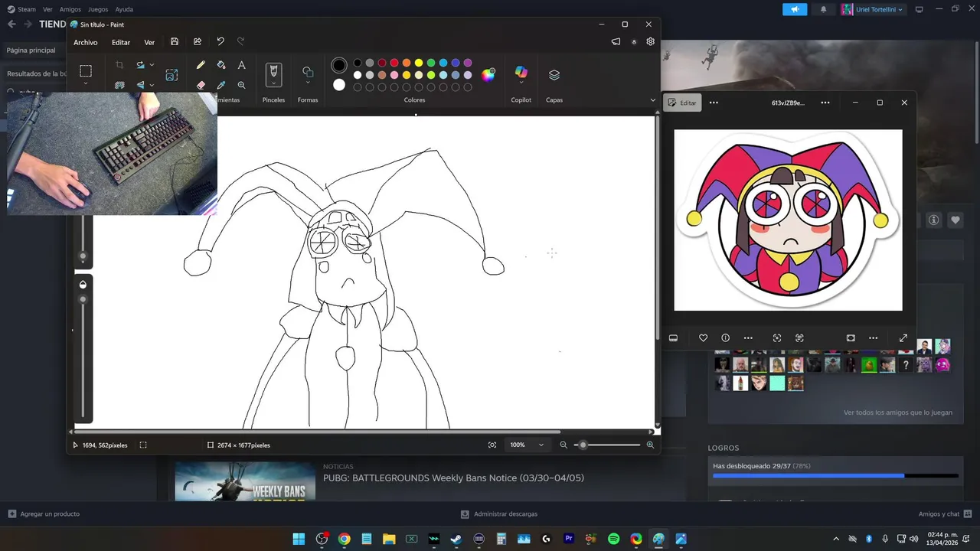
Task: Open the selection tool dropdown arrow
Action: click(x=86, y=83)
